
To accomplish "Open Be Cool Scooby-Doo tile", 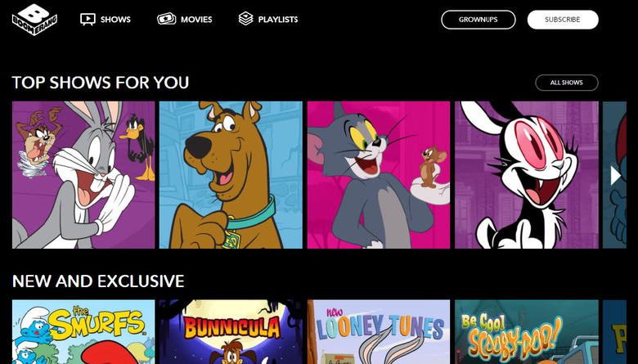I will pyautogui.click(x=526, y=331).
